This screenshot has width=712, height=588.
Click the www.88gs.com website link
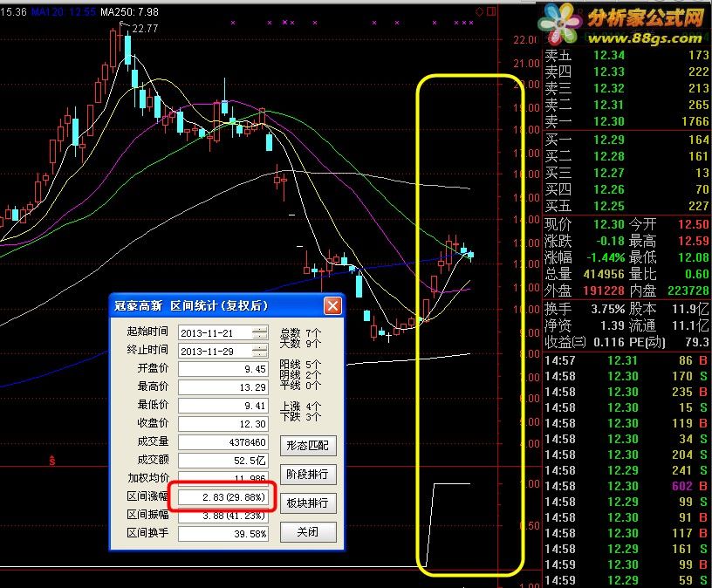tap(645, 38)
